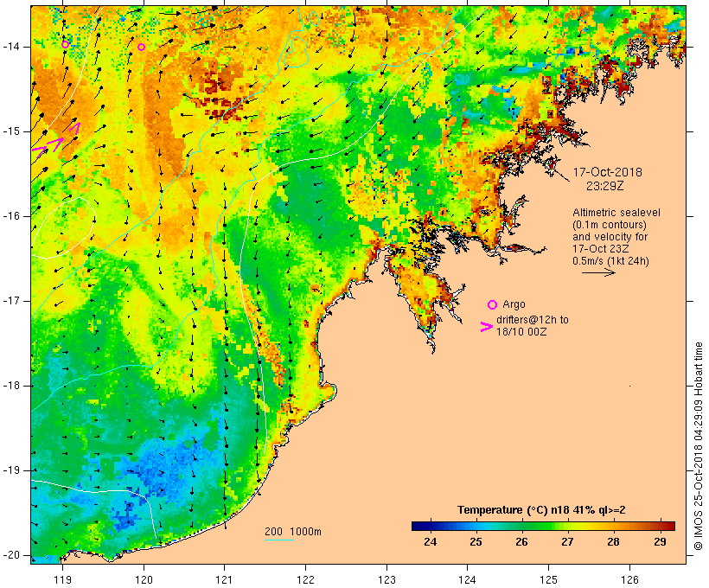Click the 24 colorbar tick label
709x588 pixels.
pyautogui.click(x=430, y=541)
